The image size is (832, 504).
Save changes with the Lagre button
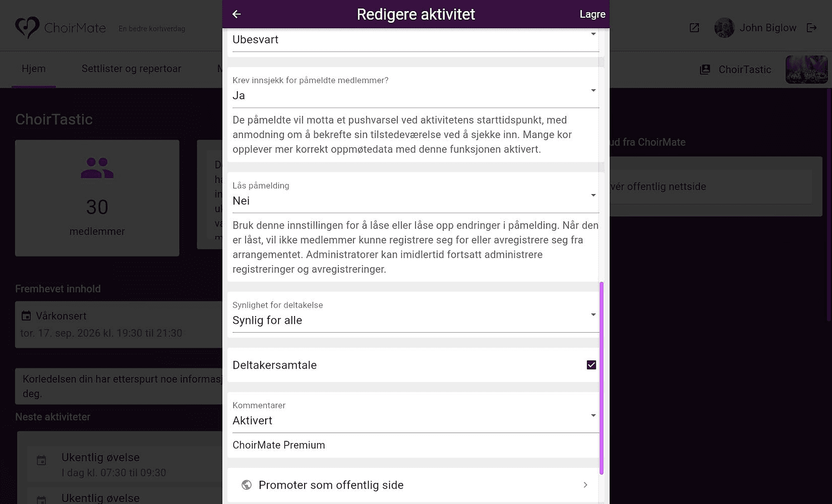592,14
